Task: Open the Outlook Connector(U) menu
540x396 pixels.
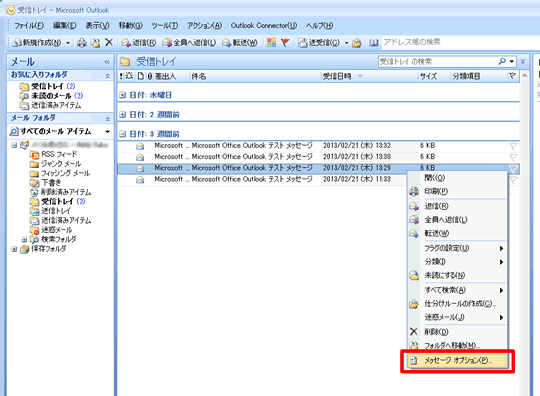Action: [264, 25]
